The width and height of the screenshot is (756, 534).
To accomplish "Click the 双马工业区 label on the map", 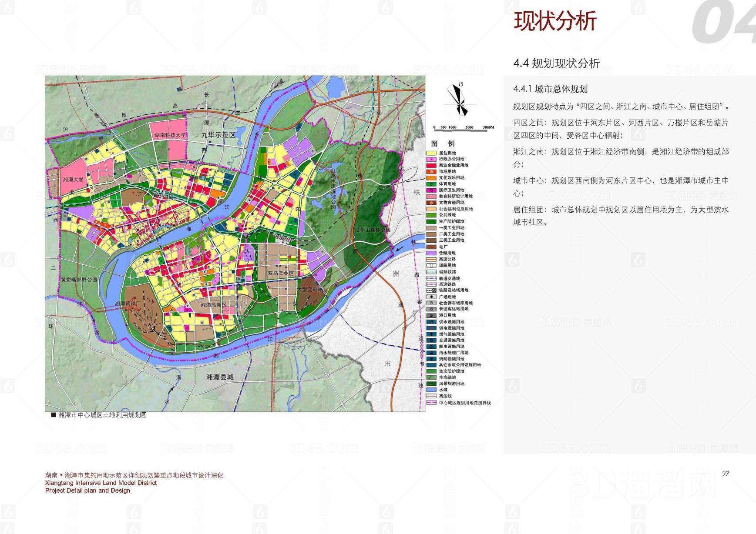I will pos(281,273).
